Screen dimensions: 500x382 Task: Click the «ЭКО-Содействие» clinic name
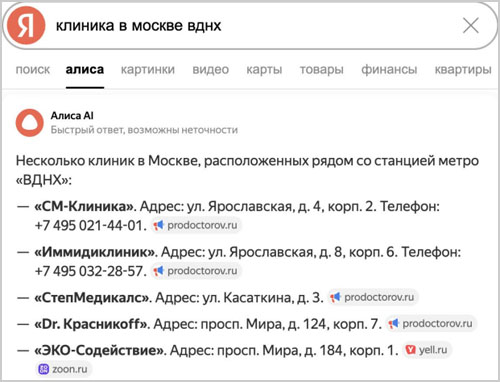(99, 350)
